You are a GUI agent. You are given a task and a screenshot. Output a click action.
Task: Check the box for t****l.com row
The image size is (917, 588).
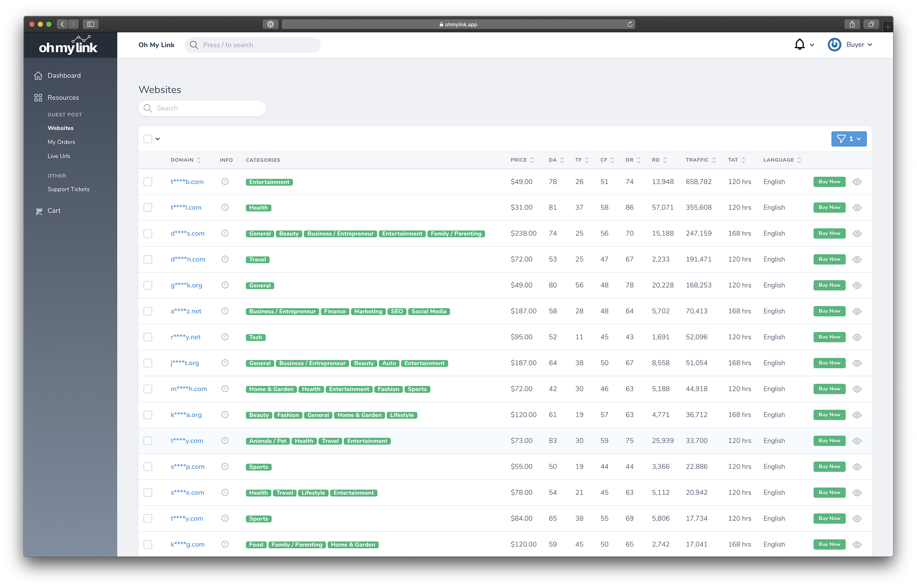(x=148, y=208)
